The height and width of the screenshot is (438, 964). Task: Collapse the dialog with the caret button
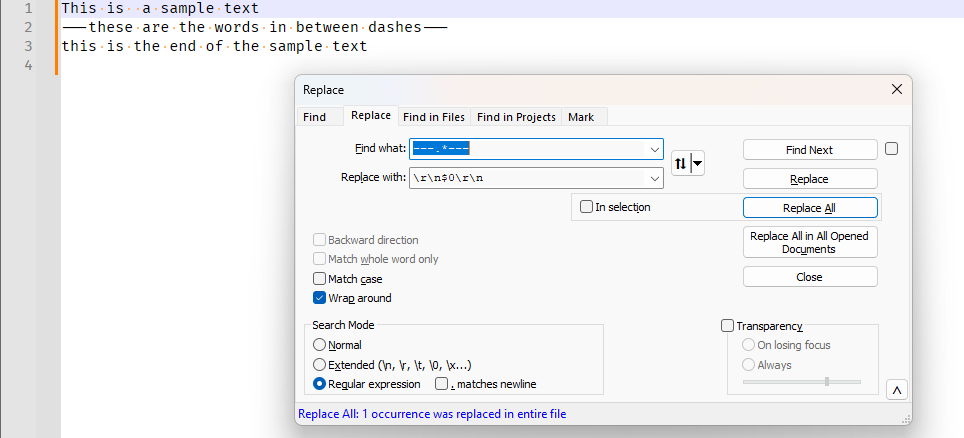896,390
